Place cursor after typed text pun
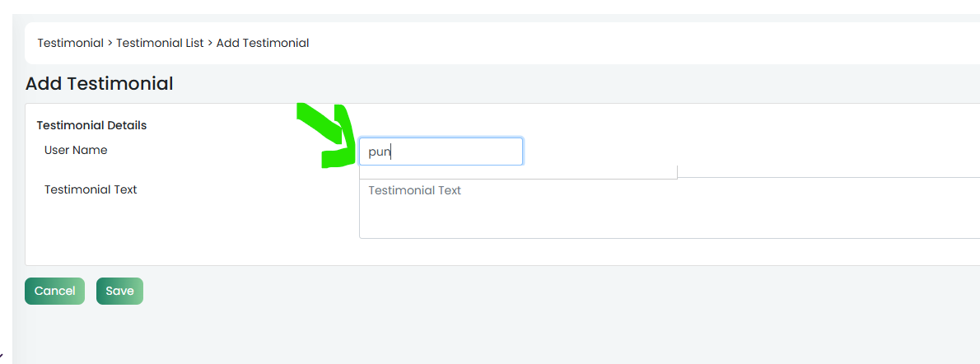 point(391,152)
